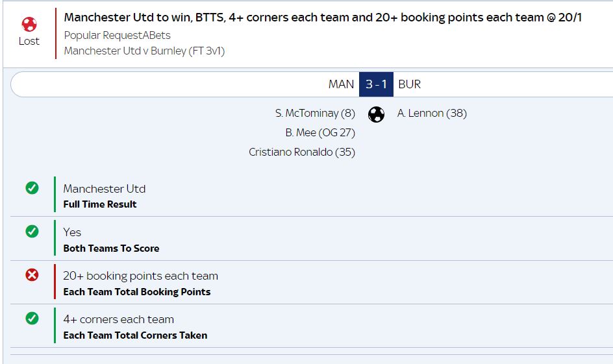This screenshot has width=613, height=364.
Task: Click Popular RequestABets label
Action: pyautogui.click(x=118, y=35)
